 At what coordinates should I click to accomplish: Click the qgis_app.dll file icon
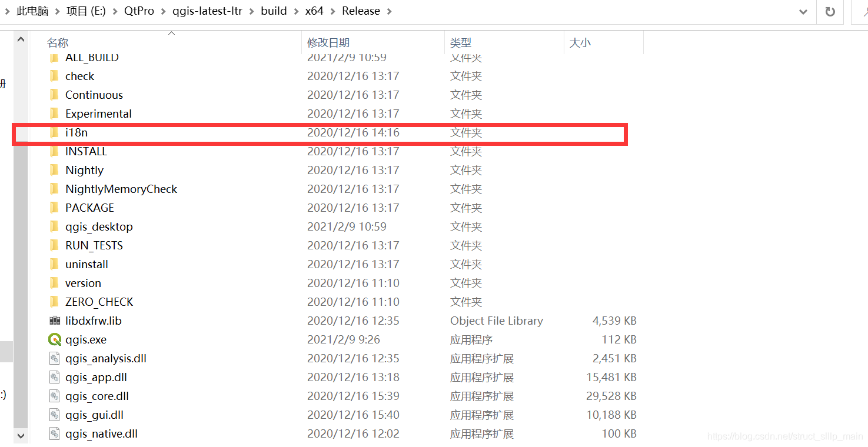(x=55, y=377)
